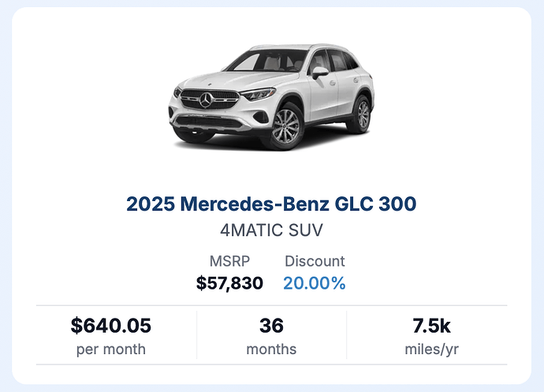Image resolution: width=544 pixels, height=392 pixels.
Task: Click the Discount label
Action: coord(315,261)
